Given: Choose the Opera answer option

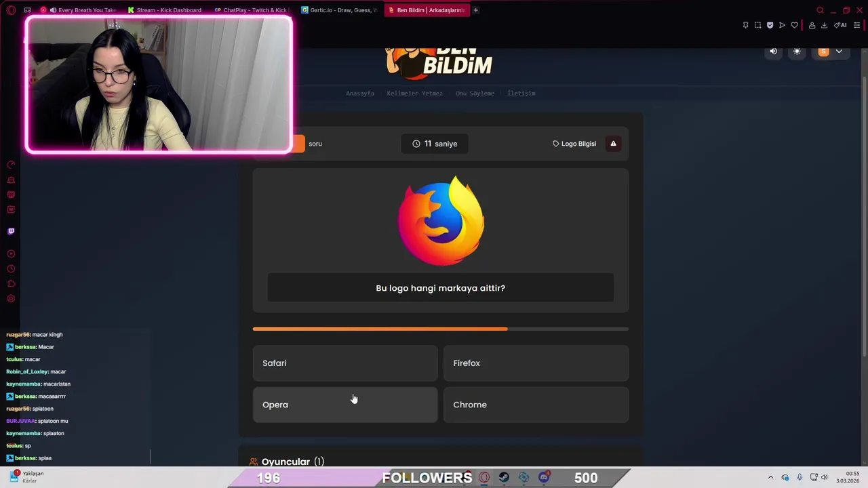Looking at the screenshot, I should (345, 405).
